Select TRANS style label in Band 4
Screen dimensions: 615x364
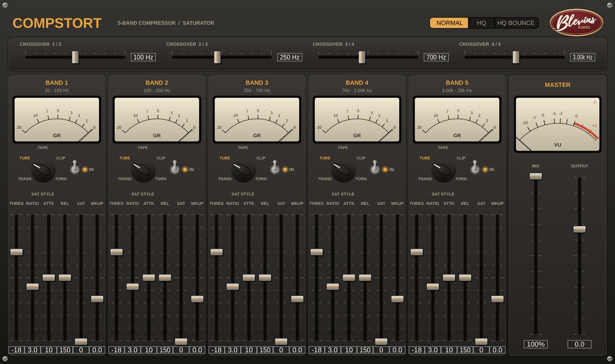324,179
